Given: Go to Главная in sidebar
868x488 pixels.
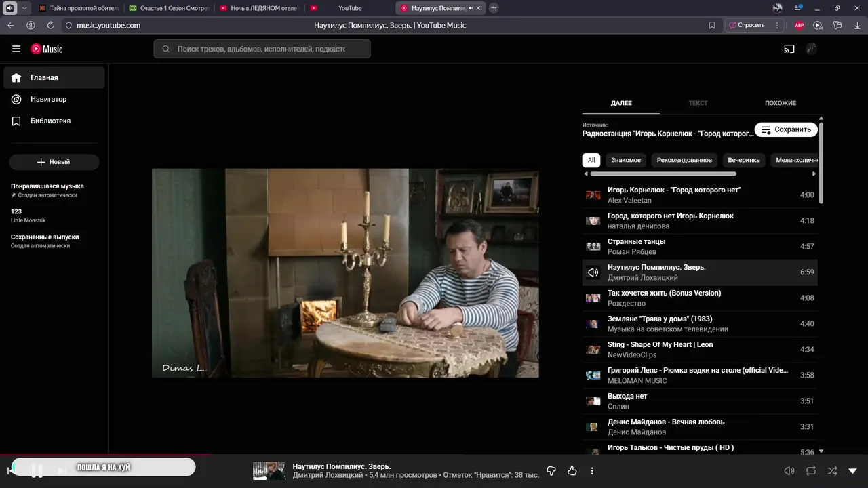Looking at the screenshot, I should (x=54, y=77).
